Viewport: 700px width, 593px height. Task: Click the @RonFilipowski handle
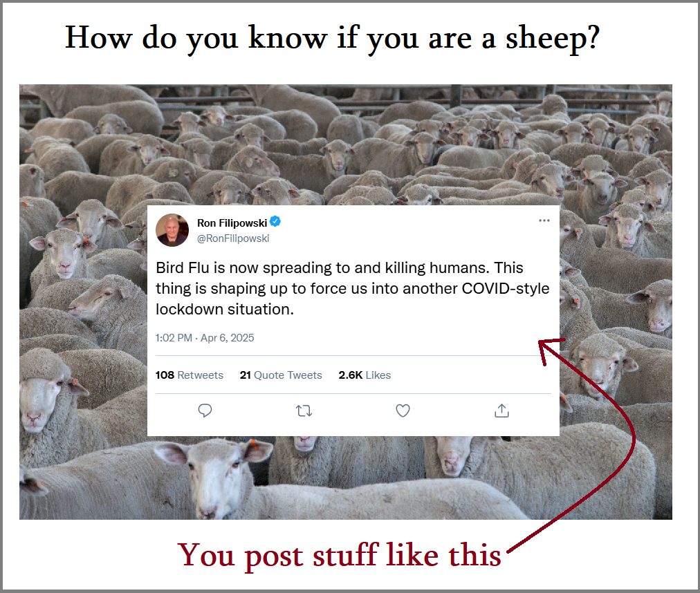click(x=233, y=238)
